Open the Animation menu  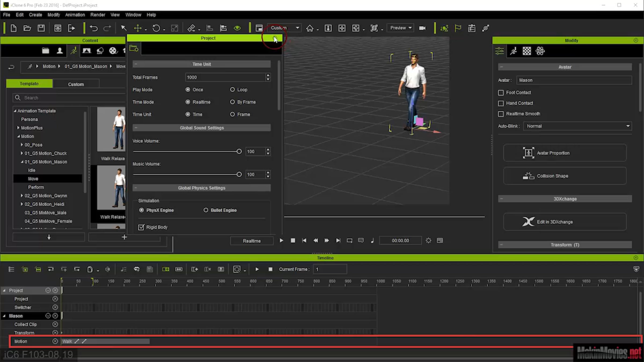pyautogui.click(x=75, y=15)
